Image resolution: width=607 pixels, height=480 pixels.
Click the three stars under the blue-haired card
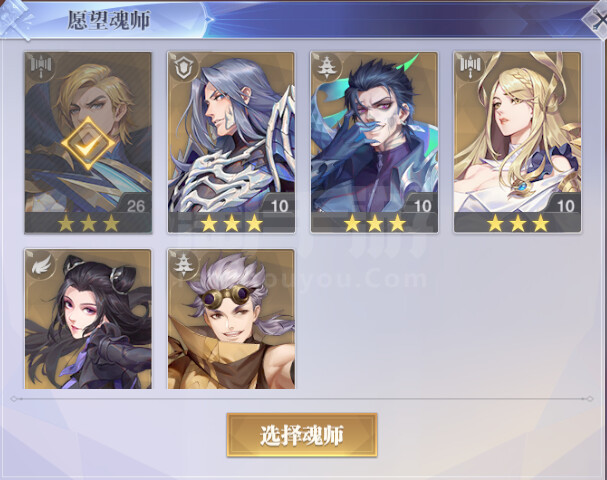375,223
